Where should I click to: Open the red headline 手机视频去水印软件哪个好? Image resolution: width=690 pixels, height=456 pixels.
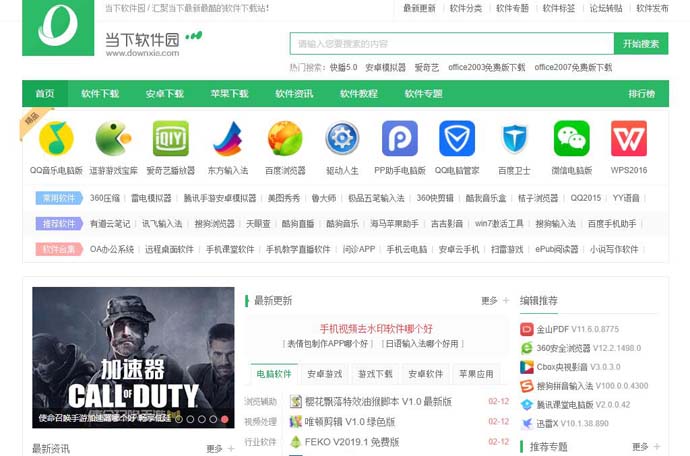[376, 328]
